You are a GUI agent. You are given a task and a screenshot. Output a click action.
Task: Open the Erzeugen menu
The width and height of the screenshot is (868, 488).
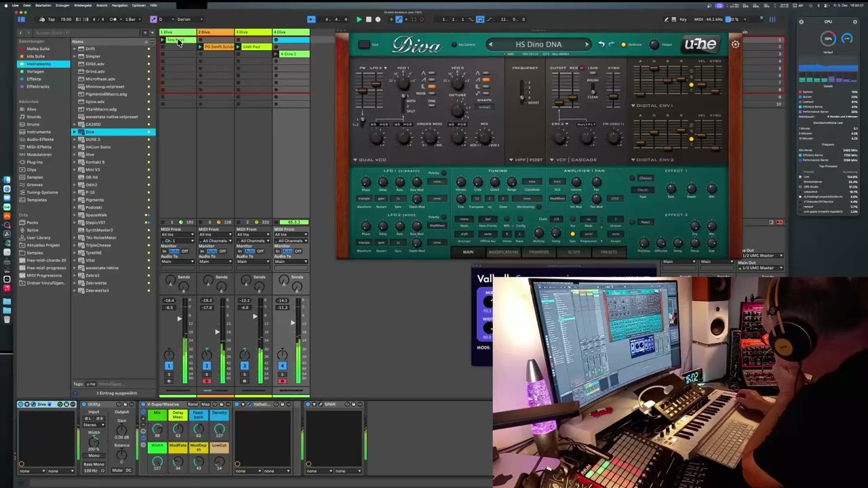62,5
